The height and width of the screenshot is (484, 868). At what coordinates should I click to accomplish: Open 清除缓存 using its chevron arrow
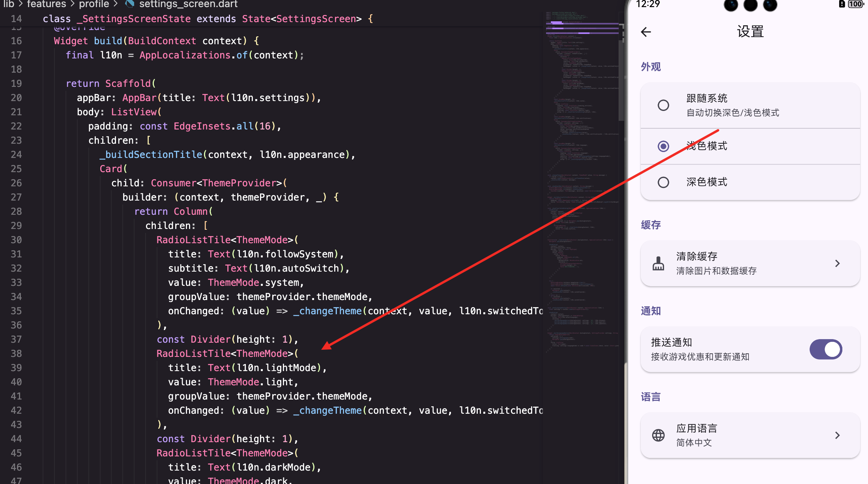pos(837,263)
